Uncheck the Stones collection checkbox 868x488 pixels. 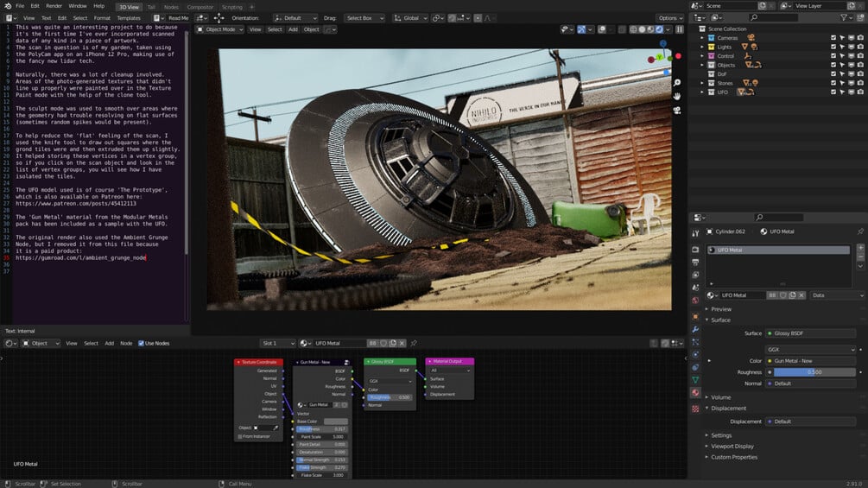(833, 83)
